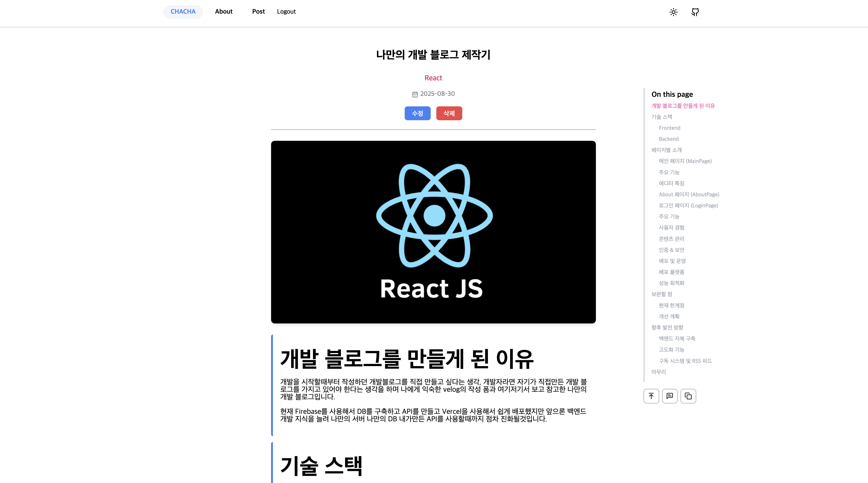This screenshot has width=868, height=483.
Task: Open the Post page in the navbar
Action: tap(258, 12)
